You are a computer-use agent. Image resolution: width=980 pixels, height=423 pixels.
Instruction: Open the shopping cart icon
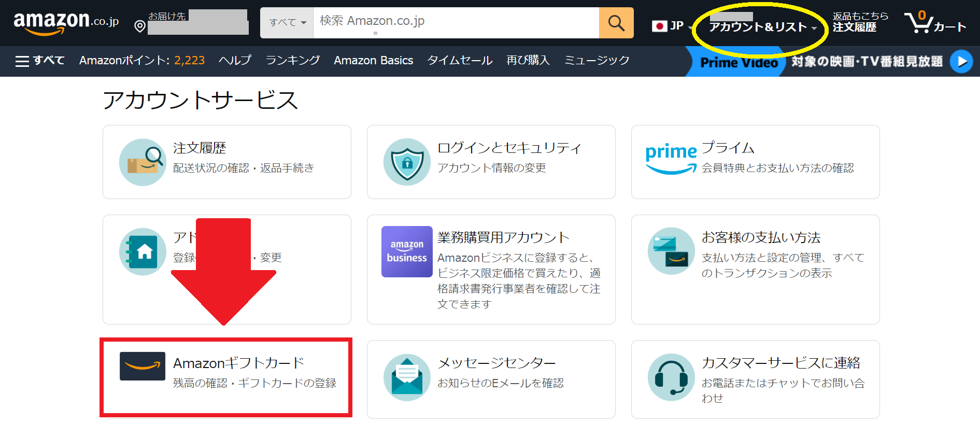[918, 22]
